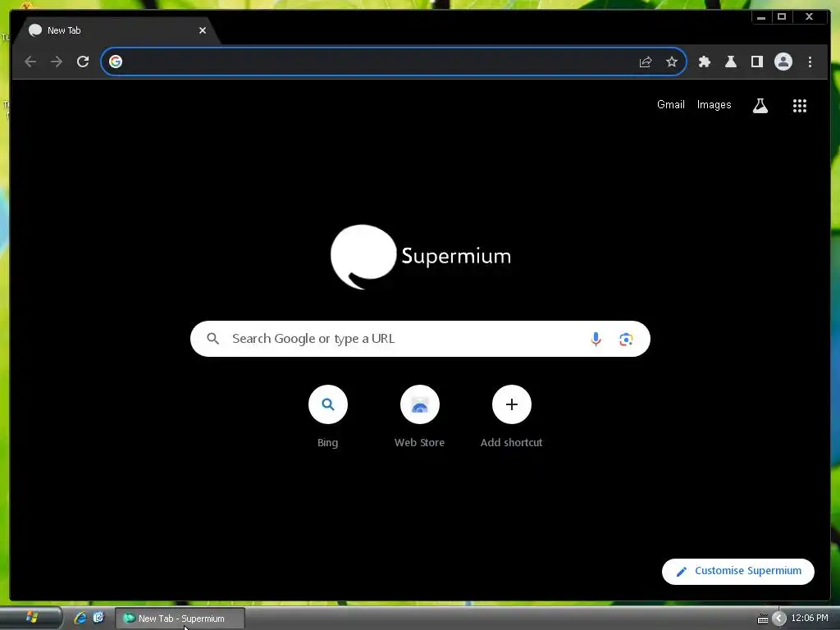Open the profile avatar menu
This screenshot has width=840, height=630.
pyautogui.click(x=783, y=62)
